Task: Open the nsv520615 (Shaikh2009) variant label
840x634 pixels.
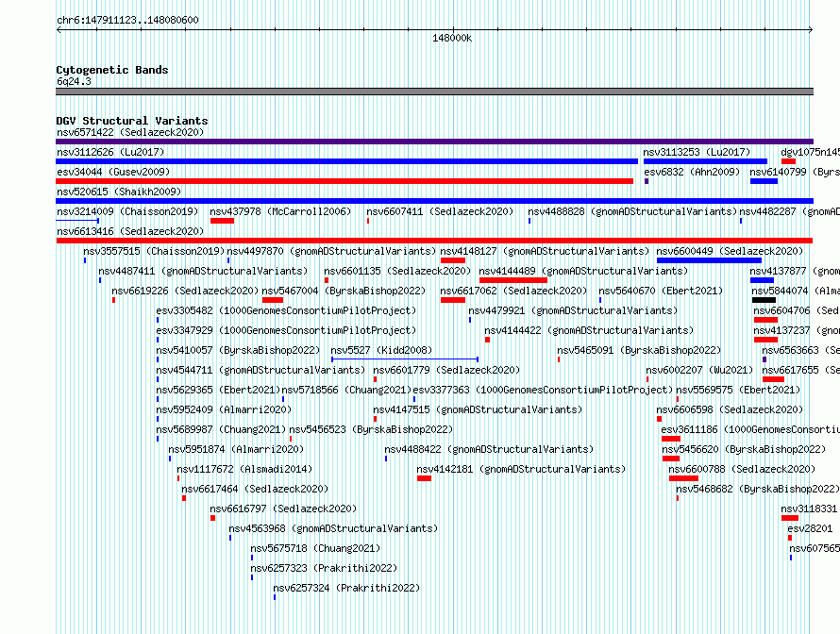Action: point(119,192)
